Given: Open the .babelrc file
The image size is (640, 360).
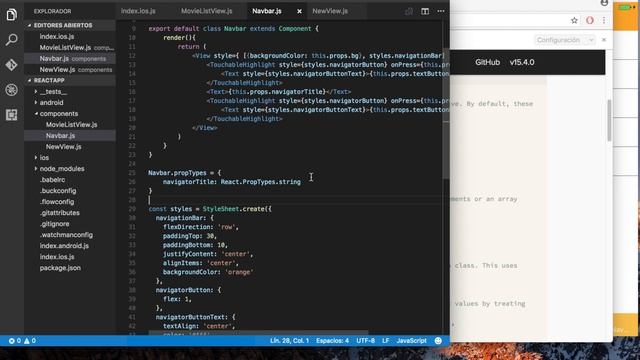Looking at the screenshot, I should point(52,180).
